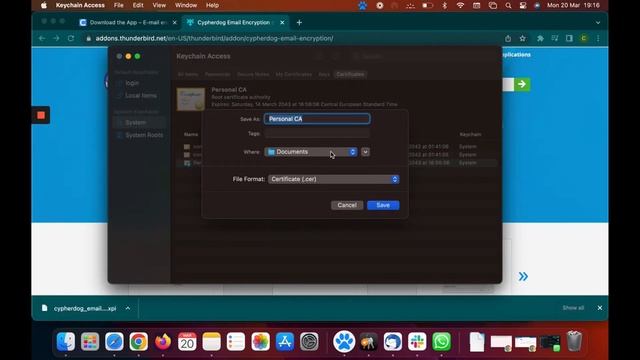Image resolution: width=640 pixels, height=360 pixels.
Task: Open the File menu
Action: 118,5
